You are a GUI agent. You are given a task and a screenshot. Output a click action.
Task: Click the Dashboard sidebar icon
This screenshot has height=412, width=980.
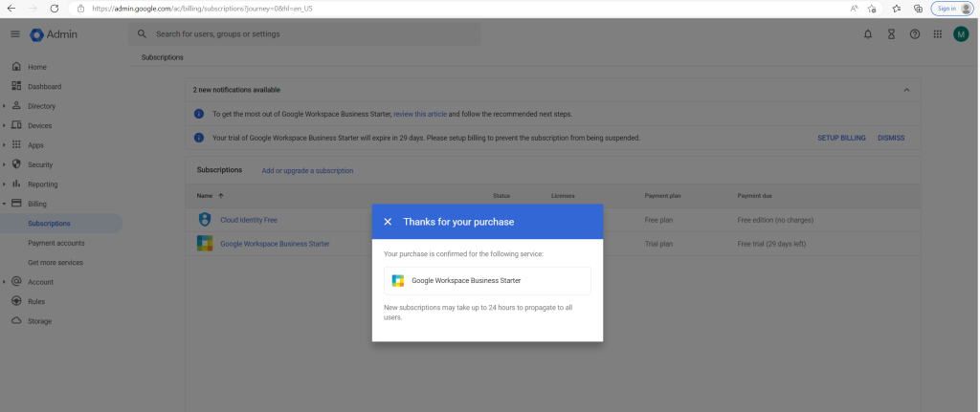(17, 86)
